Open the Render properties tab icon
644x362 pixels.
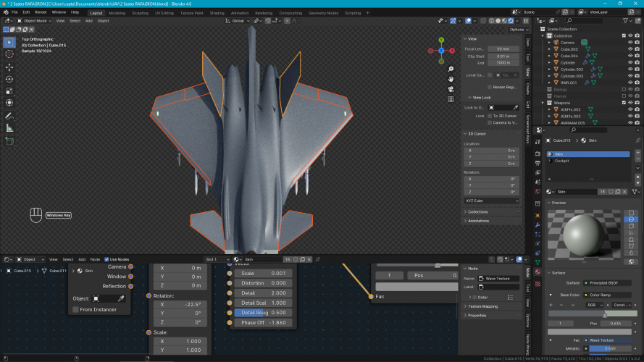[538, 153]
